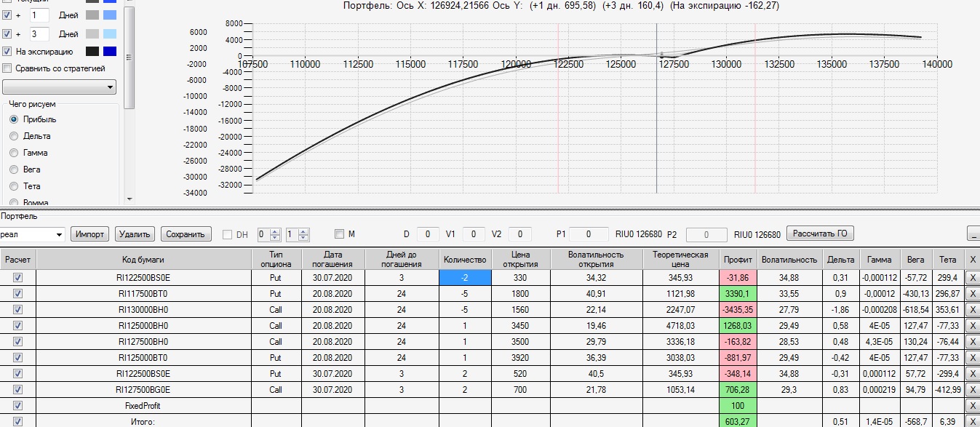980x427 pixels.
Task: Uncheck Расчет for RI130000BH0 row
Action: 18,310
